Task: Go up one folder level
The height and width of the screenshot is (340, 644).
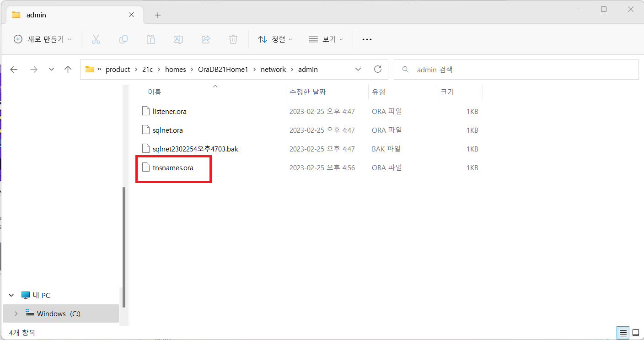Action: pyautogui.click(x=68, y=70)
